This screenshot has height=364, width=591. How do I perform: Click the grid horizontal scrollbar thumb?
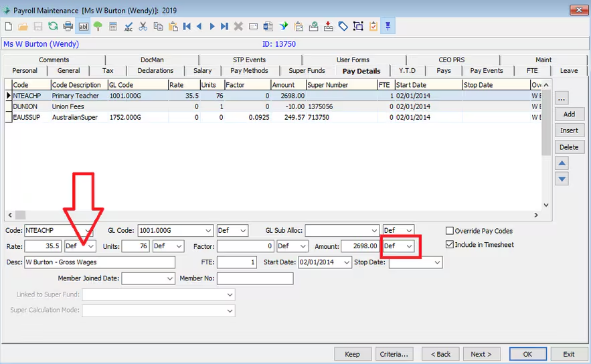[20, 215]
